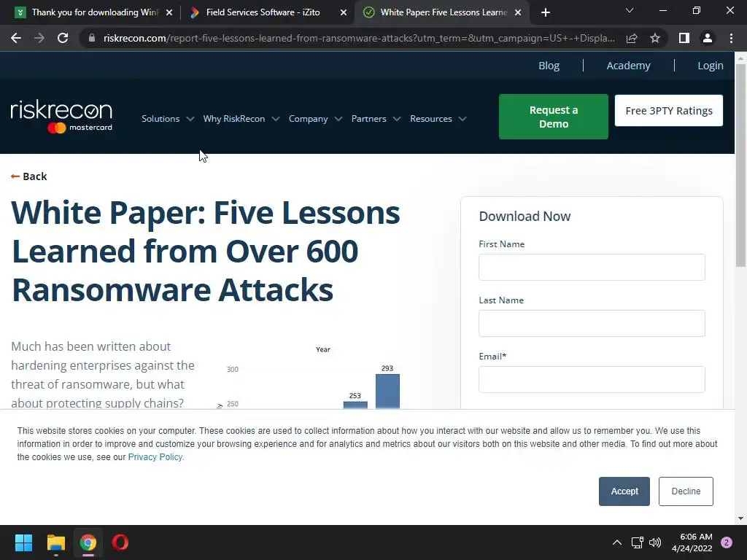Open a new browser tab
Screen dimensions: 747x560
546,12
